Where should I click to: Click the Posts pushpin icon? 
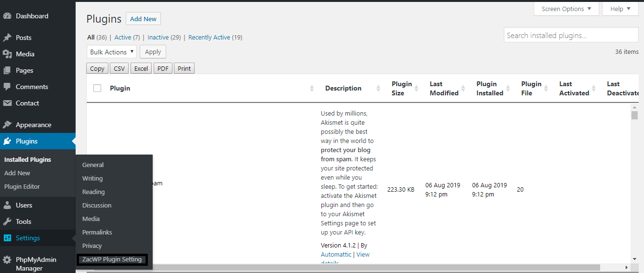coord(7,38)
